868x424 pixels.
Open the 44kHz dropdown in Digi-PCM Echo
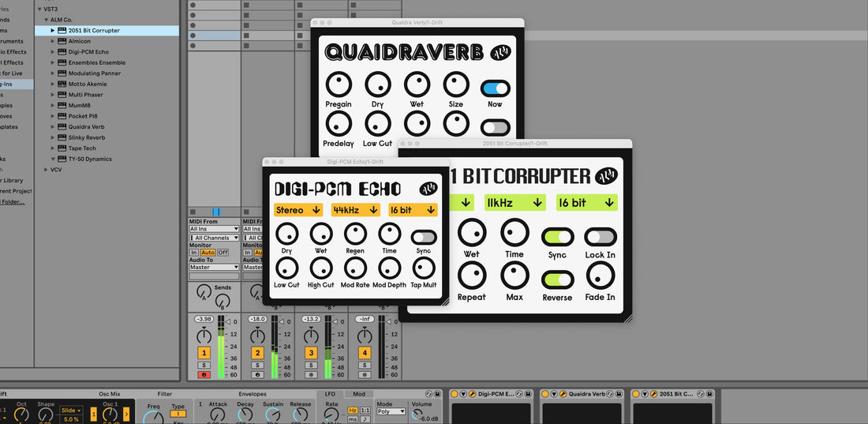[356, 210]
